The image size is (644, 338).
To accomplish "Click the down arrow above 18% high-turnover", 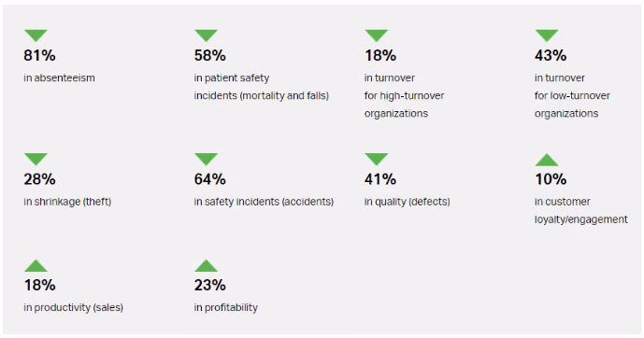I will pyautogui.click(x=377, y=35).
